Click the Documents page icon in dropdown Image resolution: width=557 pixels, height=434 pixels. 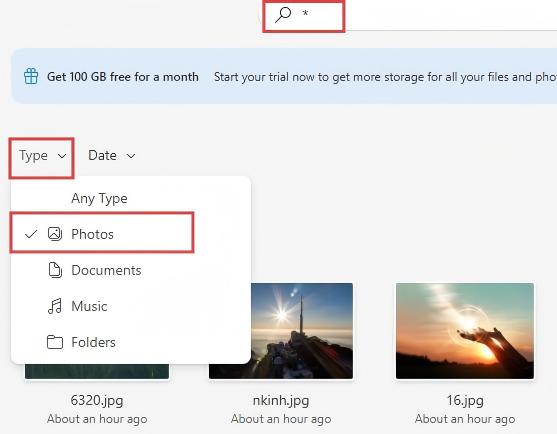pyautogui.click(x=55, y=270)
